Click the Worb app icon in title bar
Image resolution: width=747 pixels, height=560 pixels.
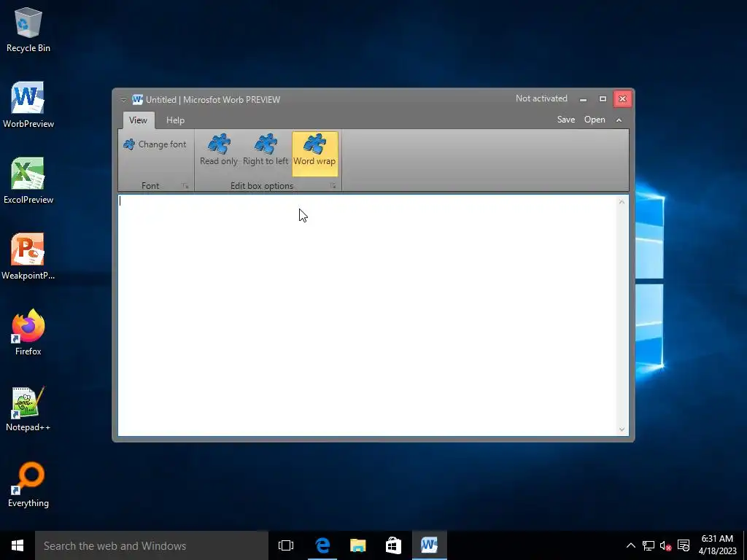(x=138, y=99)
